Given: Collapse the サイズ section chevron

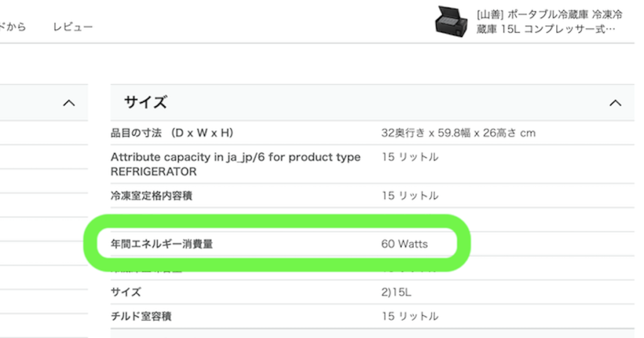Looking at the screenshot, I should (615, 103).
